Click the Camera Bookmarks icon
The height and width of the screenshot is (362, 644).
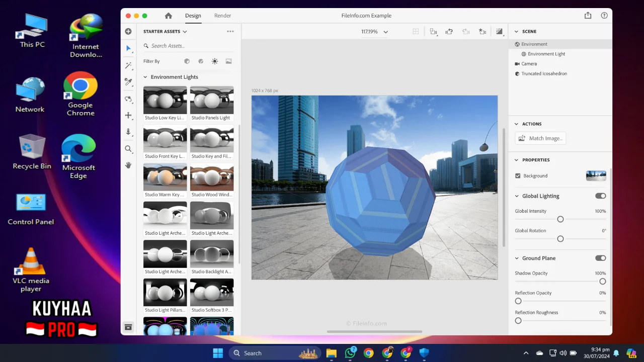point(433,31)
